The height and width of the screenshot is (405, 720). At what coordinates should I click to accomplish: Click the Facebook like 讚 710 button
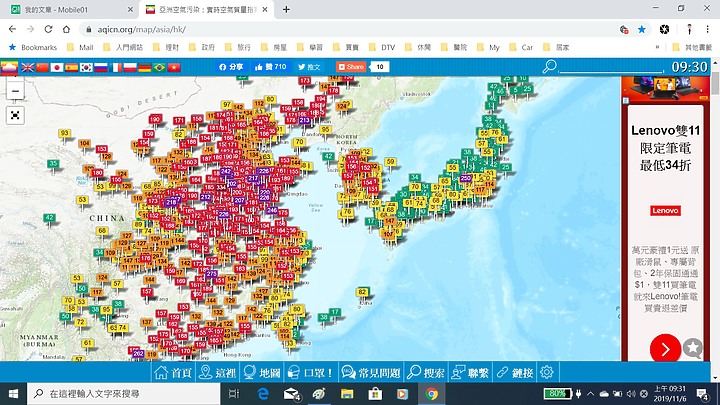[270, 67]
